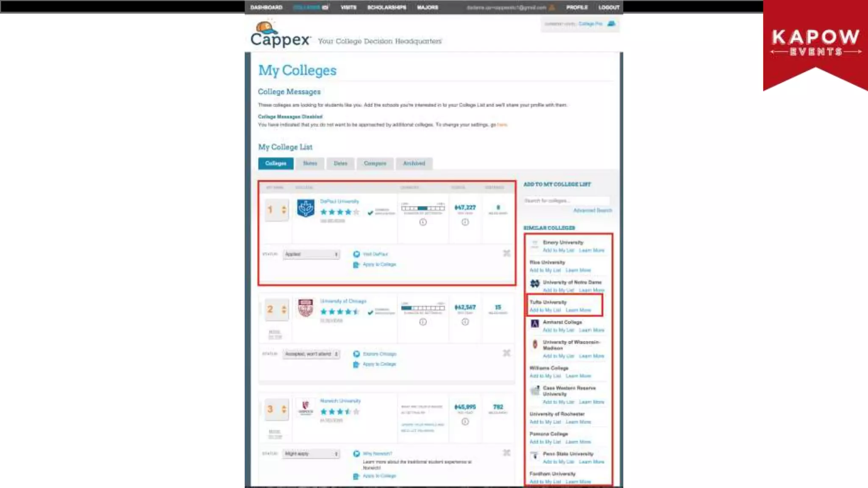Open Norwich status dropdown Might apply
The height and width of the screenshot is (488, 868).
click(312, 454)
